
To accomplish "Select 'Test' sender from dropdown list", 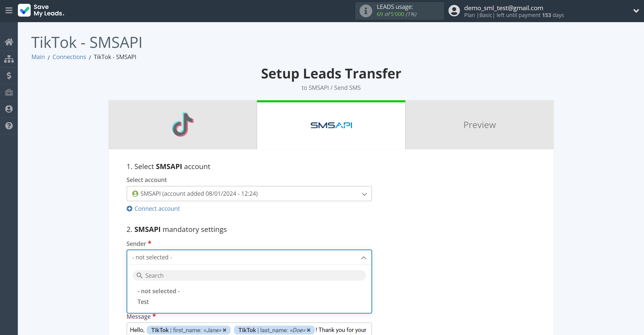I will point(143,301).
